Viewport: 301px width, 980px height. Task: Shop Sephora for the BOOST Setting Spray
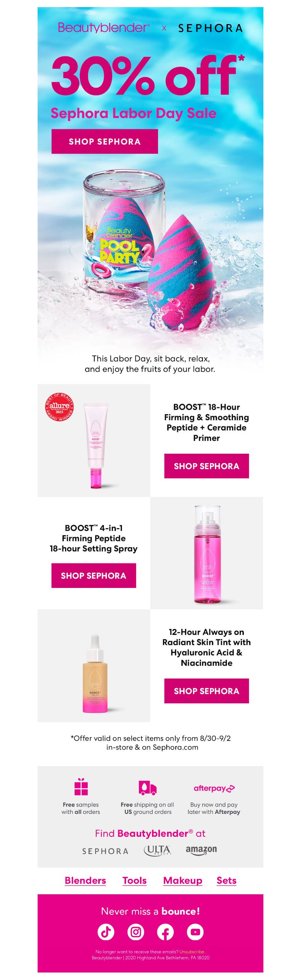[94, 576]
